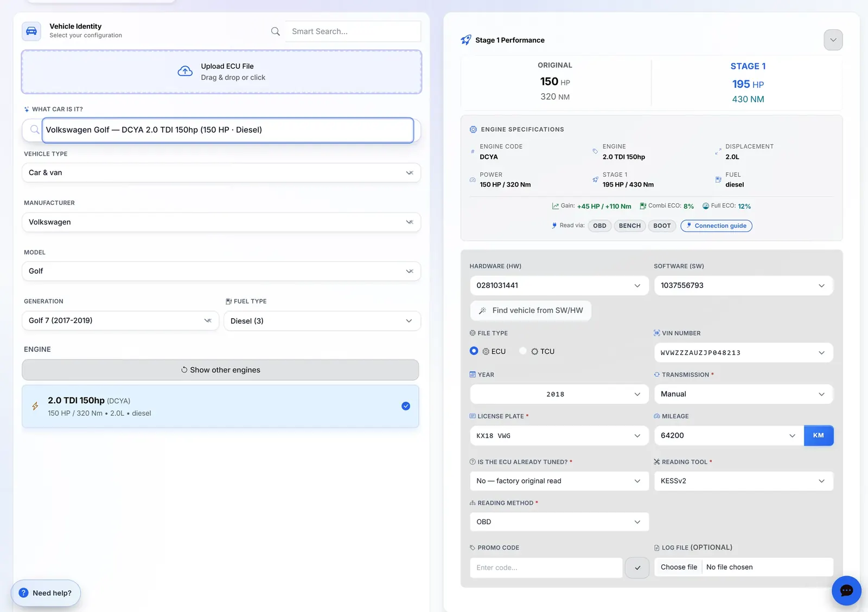Select the BENCH read method chip

pyautogui.click(x=630, y=226)
